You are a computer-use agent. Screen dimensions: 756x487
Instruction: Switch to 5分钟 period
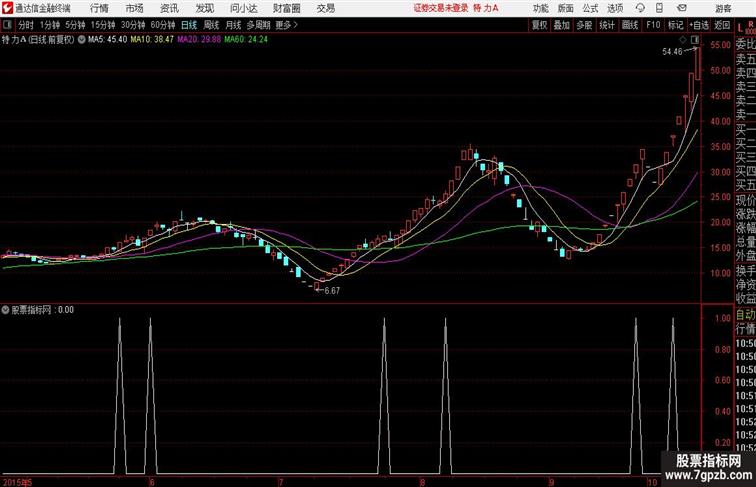pos(75,25)
